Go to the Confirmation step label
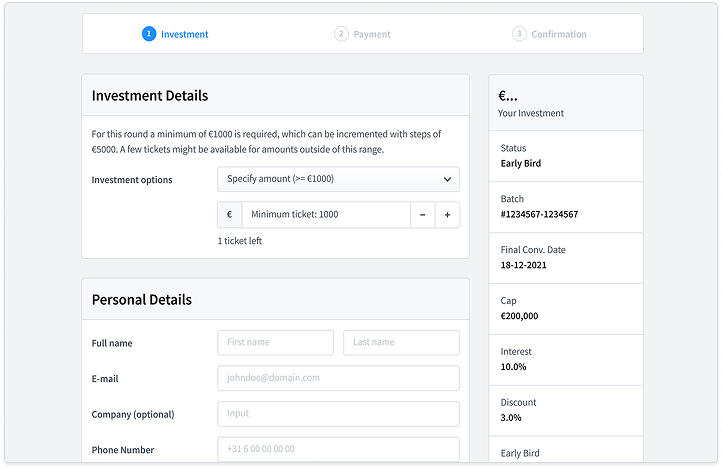 [x=559, y=34]
